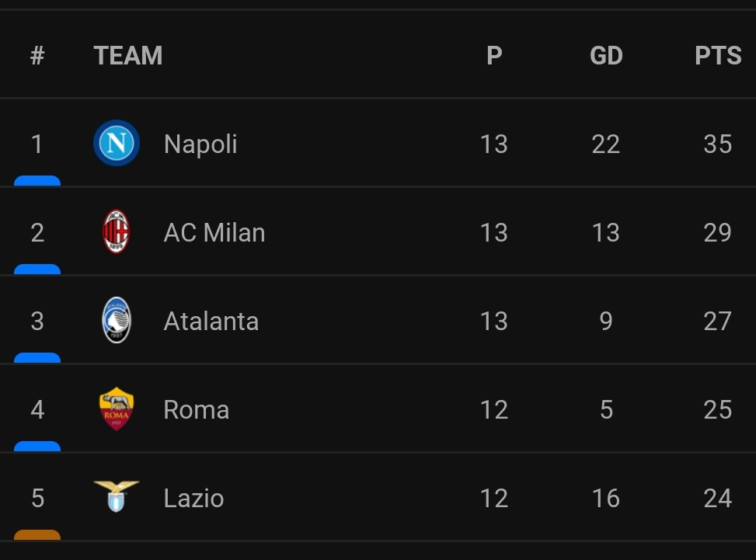Image resolution: width=756 pixels, height=560 pixels.
Task: Expand Napoli's row for match details
Action: pyautogui.click(x=350, y=143)
